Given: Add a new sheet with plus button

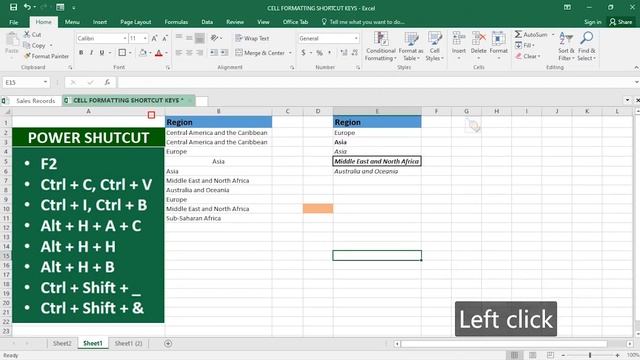Looking at the screenshot, I should tap(168, 344).
